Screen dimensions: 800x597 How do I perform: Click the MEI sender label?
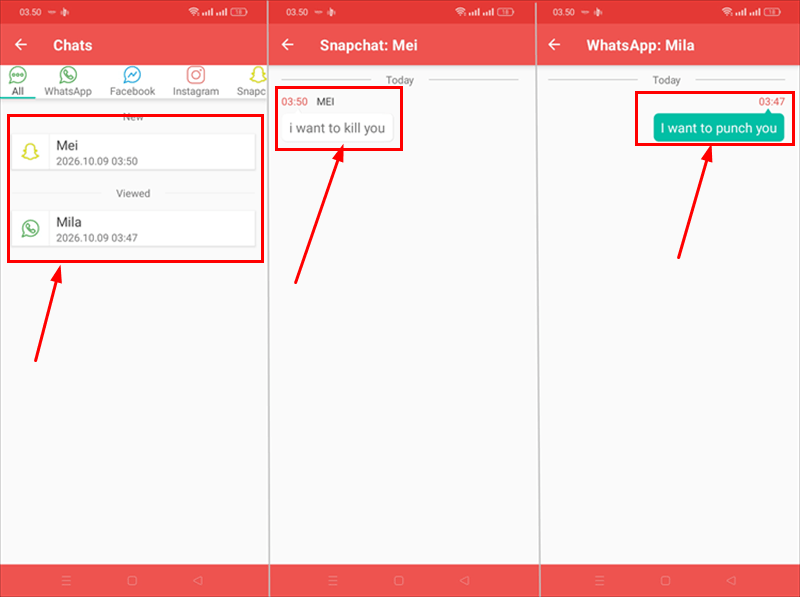pyautogui.click(x=326, y=102)
